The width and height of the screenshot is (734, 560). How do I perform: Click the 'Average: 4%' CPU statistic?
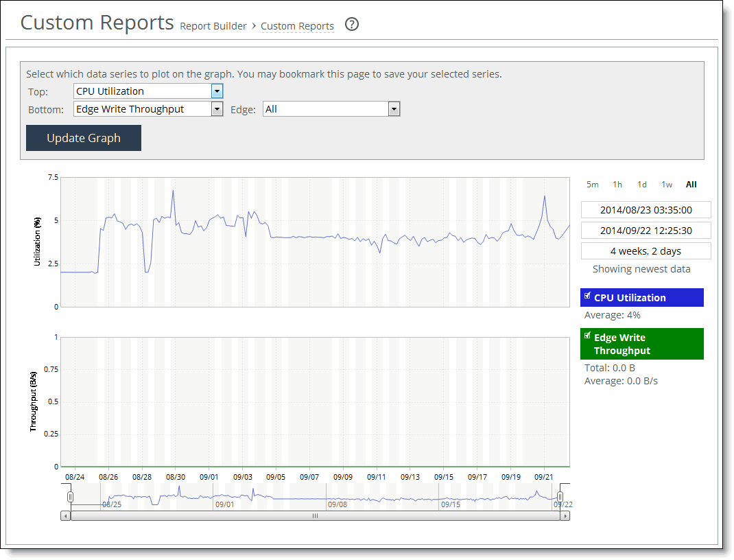[x=613, y=315]
